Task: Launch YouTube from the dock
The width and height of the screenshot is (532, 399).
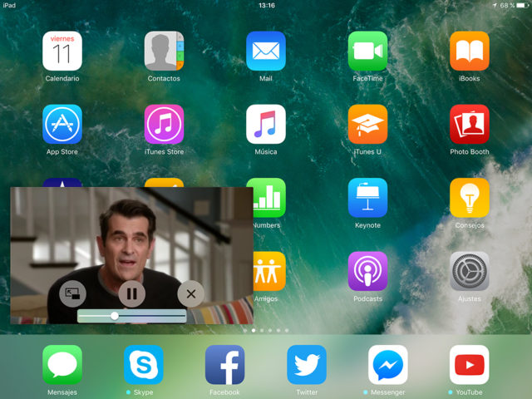Action: pos(469,365)
